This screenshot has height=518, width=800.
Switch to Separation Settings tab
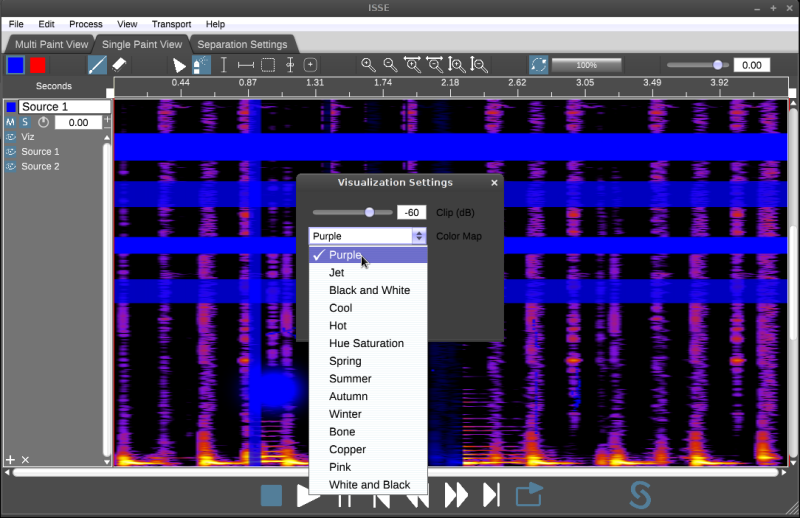tap(242, 44)
